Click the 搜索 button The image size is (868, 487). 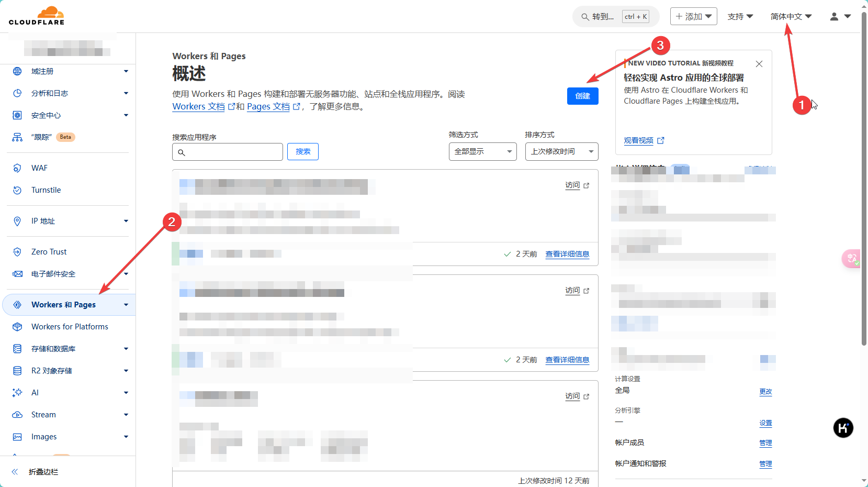[303, 152]
